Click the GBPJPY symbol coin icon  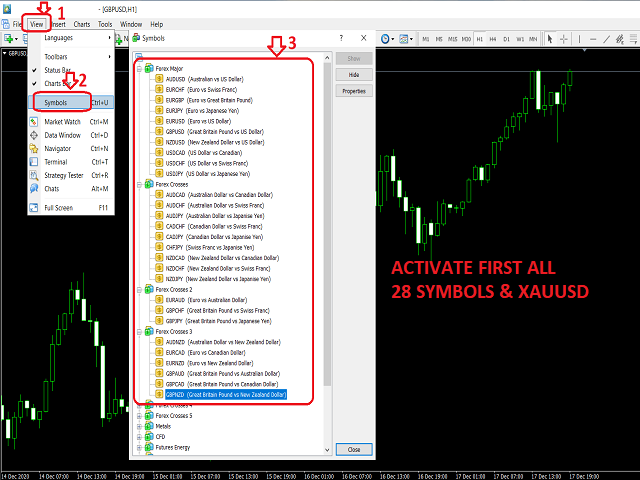point(160,320)
